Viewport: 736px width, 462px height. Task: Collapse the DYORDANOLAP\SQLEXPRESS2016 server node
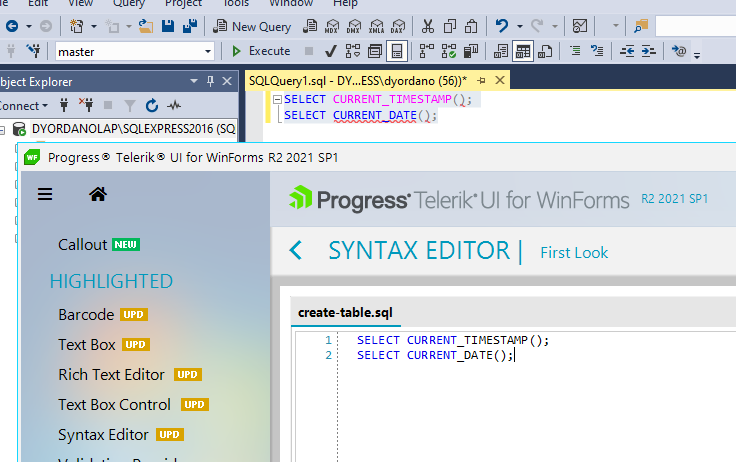click(x=2, y=130)
